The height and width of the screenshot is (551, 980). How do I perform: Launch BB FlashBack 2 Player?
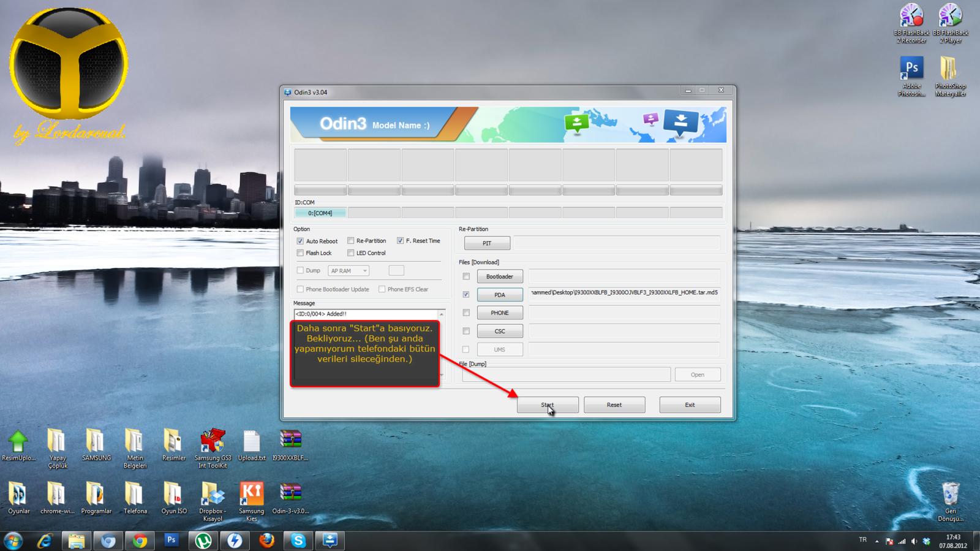(951, 24)
